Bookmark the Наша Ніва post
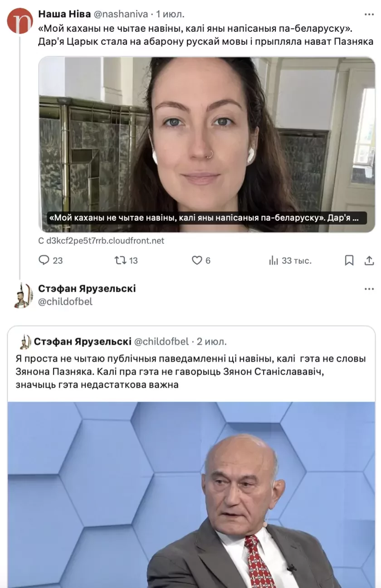 (349, 260)
